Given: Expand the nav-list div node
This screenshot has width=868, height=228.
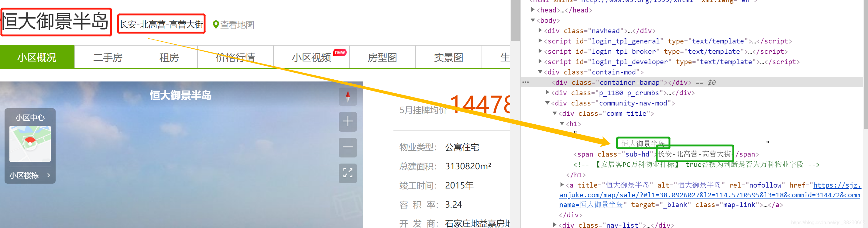Looking at the screenshot, I should (x=555, y=224).
